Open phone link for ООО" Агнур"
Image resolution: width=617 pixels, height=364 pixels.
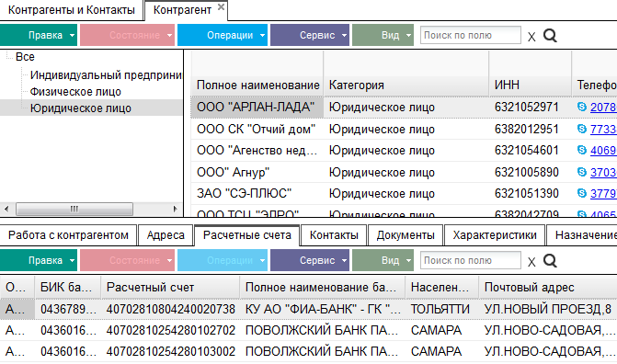(603, 173)
